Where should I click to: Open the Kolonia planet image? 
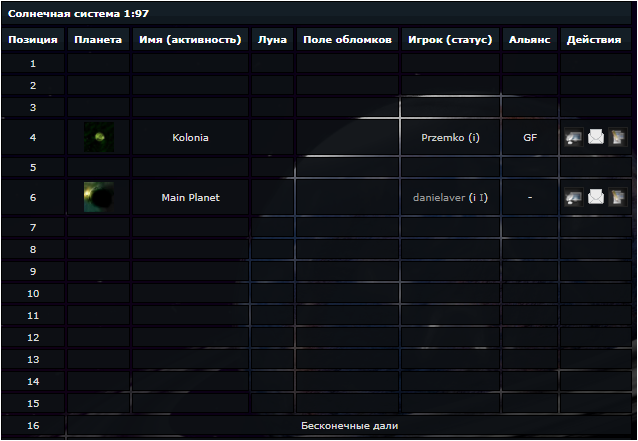click(99, 137)
